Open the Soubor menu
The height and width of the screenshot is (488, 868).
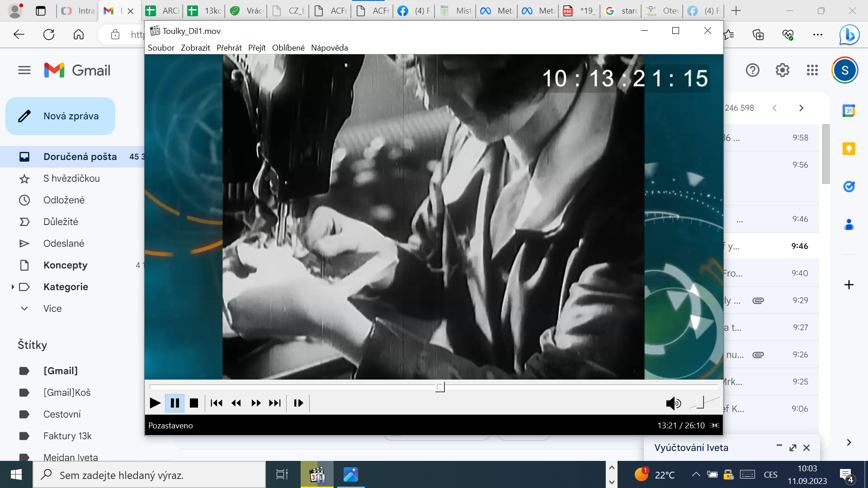[x=161, y=48]
